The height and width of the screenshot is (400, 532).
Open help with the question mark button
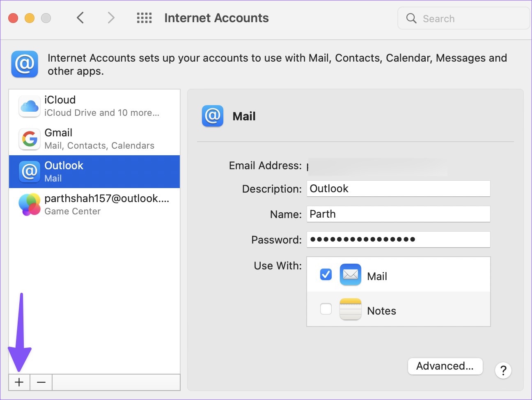[503, 370]
